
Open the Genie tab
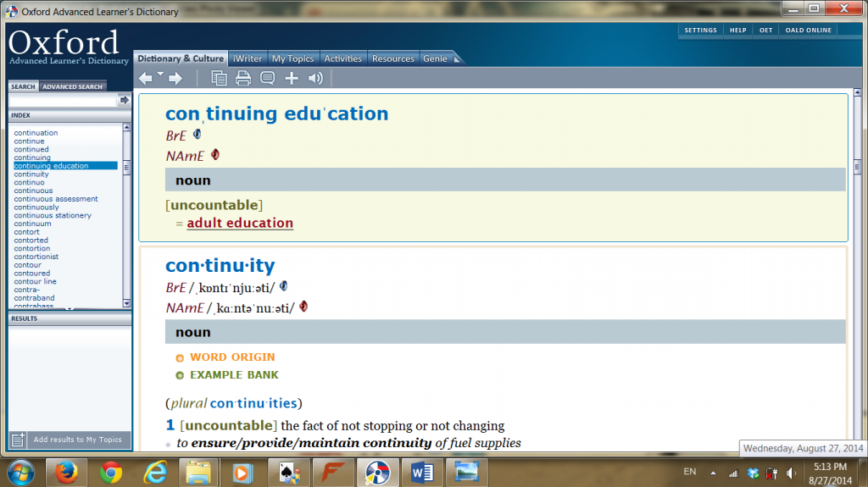pos(435,58)
